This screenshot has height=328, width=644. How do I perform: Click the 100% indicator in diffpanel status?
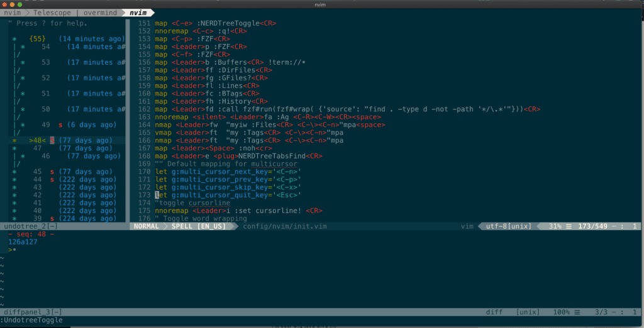pyautogui.click(x=561, y=312)
